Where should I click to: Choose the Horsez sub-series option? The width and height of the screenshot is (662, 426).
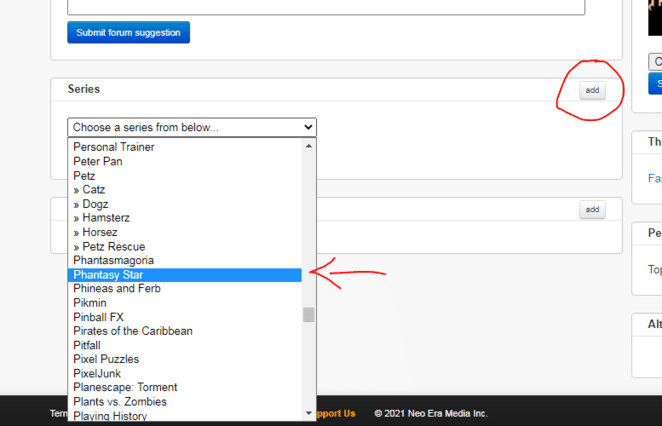(184, 232)
